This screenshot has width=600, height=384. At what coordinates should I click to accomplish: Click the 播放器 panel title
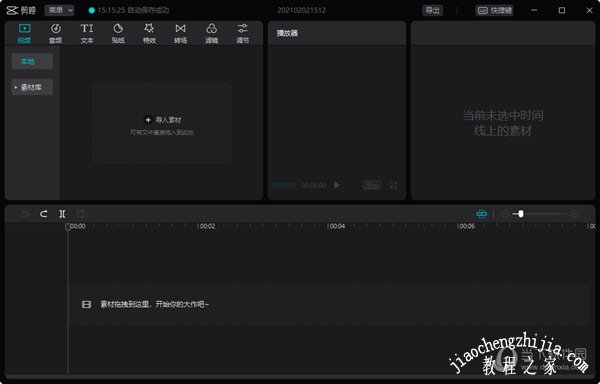(287, 33)
